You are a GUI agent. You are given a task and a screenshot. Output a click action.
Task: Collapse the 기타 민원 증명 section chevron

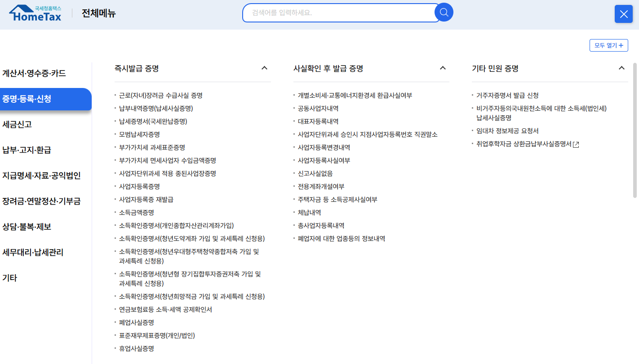click(x=621, y=68)
